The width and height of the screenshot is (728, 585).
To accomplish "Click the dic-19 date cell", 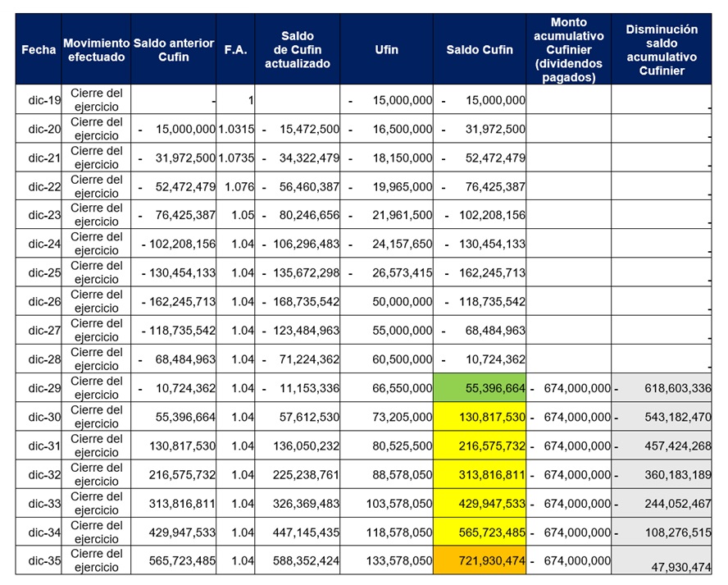I will coord(39,100).
